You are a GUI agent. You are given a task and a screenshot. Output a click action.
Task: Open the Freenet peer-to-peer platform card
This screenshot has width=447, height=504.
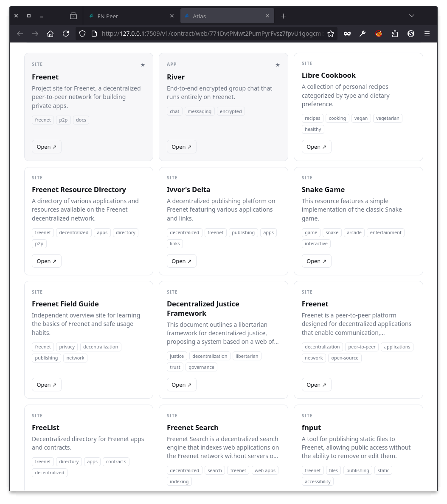316,385
